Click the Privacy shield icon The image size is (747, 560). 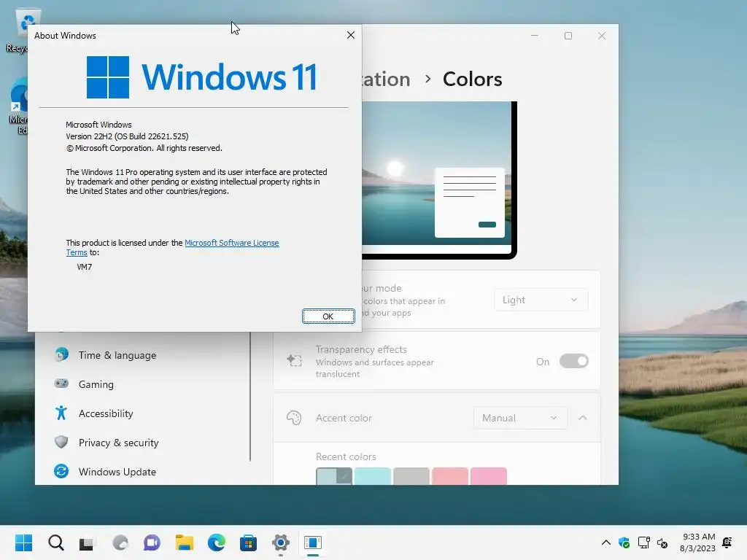point(61,442)
